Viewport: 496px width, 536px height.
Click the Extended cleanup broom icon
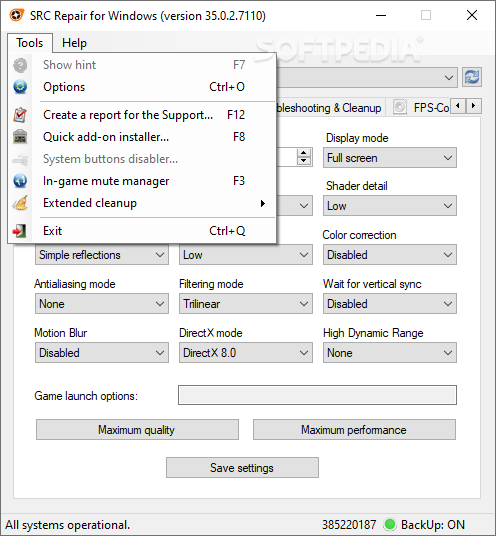point(20,203)
